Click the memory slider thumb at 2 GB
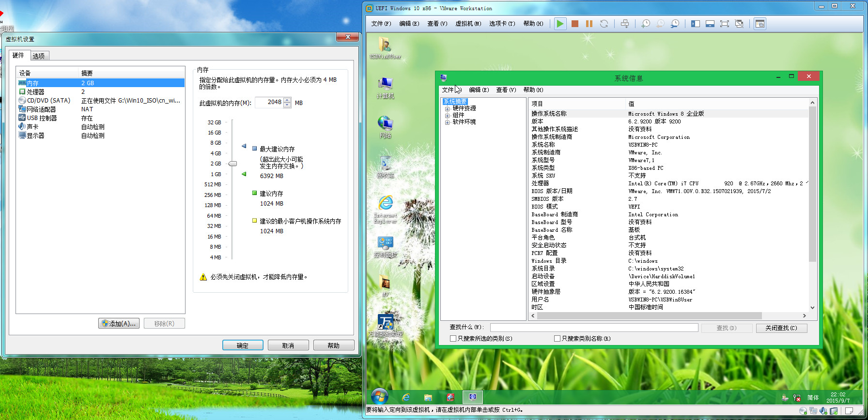Viewport: 868px width, 420px height. point(232,164)
